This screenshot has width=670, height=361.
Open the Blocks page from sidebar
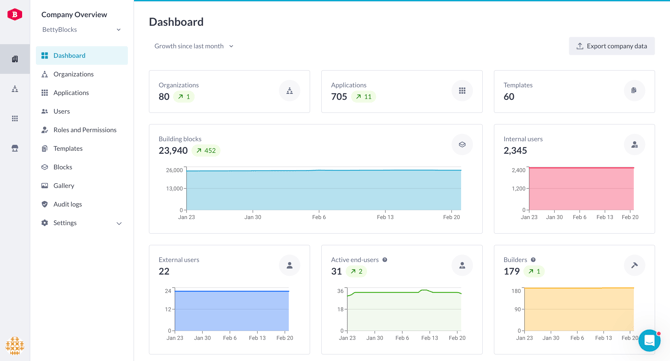(x=82, y=167)
